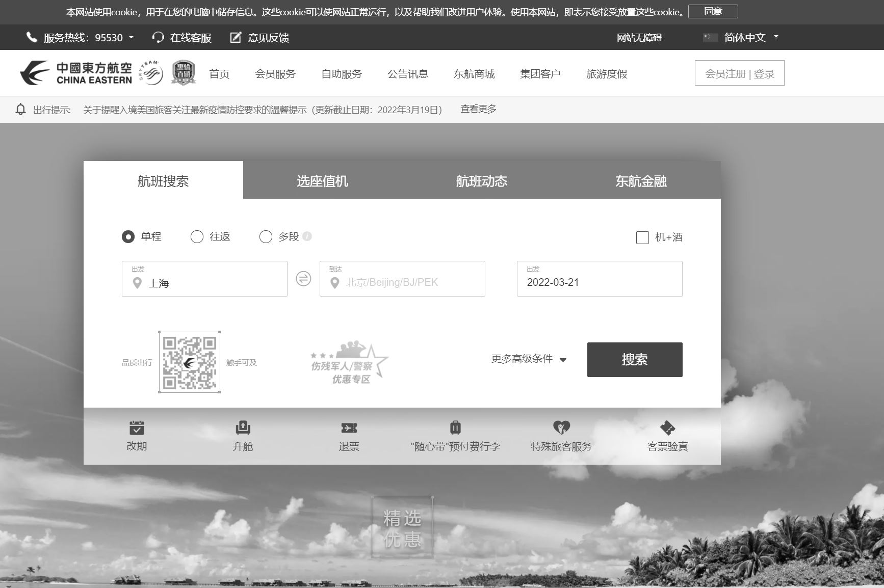Click the 搜索 search button
The height and width of the screenshot is (588, 884).
click(x=634, y=360)
